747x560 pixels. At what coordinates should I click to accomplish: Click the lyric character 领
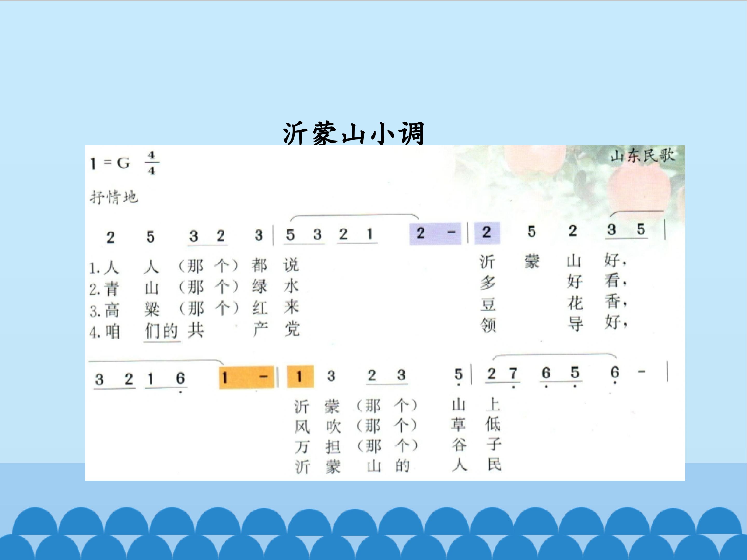[x=488, y=326]
